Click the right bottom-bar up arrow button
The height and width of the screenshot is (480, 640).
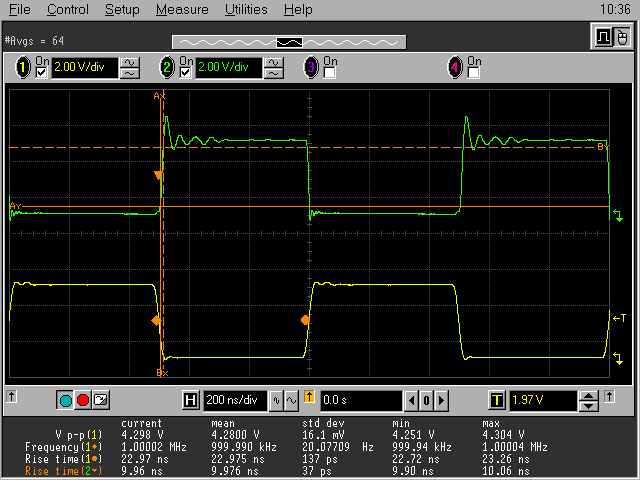[609, 396]
